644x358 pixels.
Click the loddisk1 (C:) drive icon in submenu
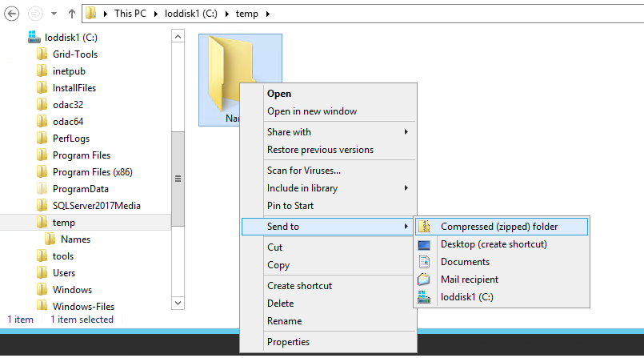424,297
